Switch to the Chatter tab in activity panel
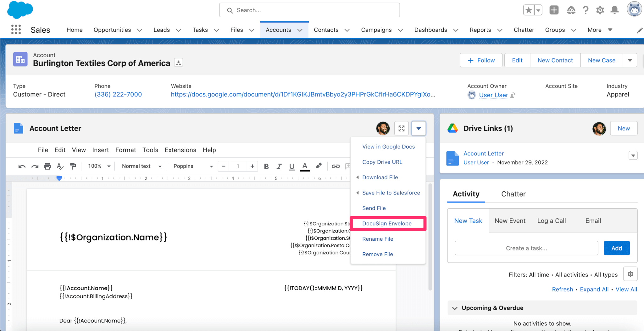This screenshot has width=644, height=331. [513, 194]
